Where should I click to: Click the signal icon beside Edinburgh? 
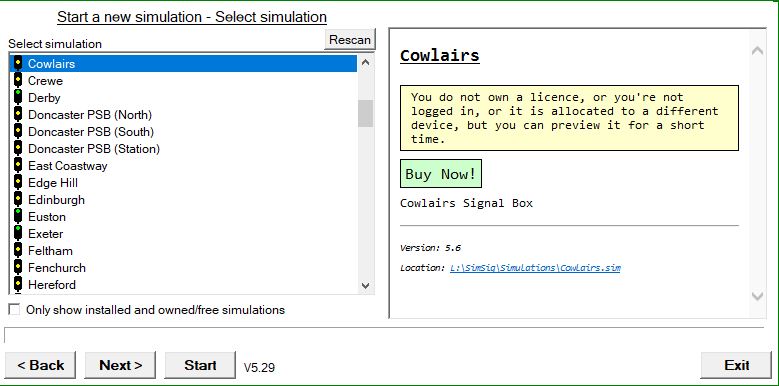pos(18,200)
